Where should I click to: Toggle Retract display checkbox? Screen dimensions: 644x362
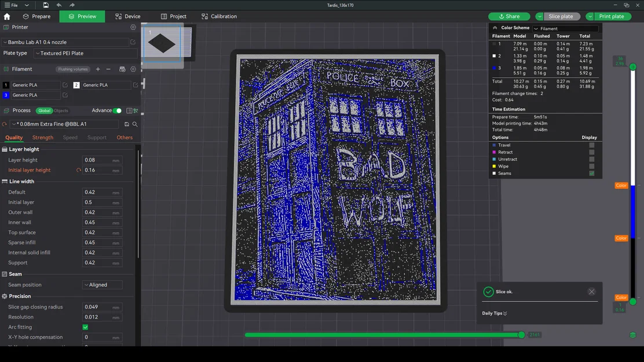click(x=591, y=152)
